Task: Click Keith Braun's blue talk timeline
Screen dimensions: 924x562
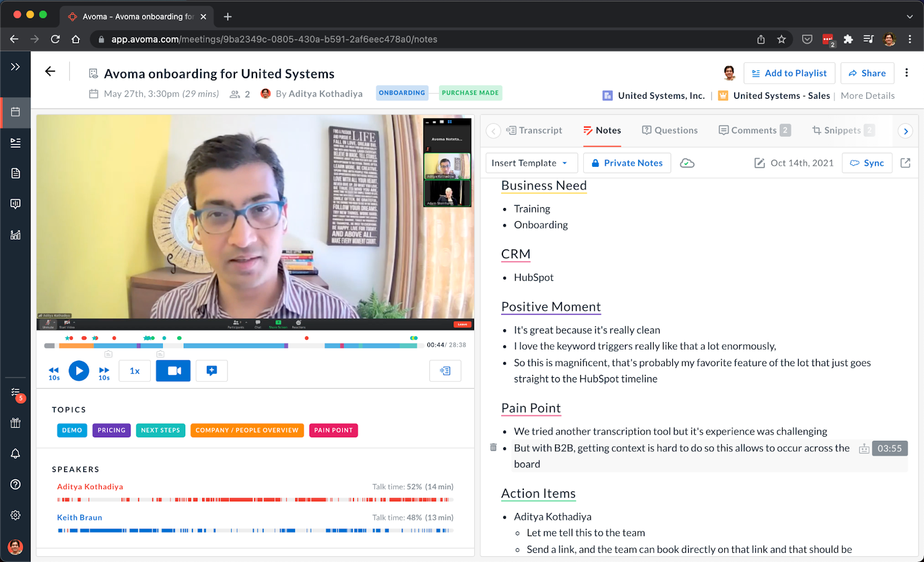Action: coord(255,530)
